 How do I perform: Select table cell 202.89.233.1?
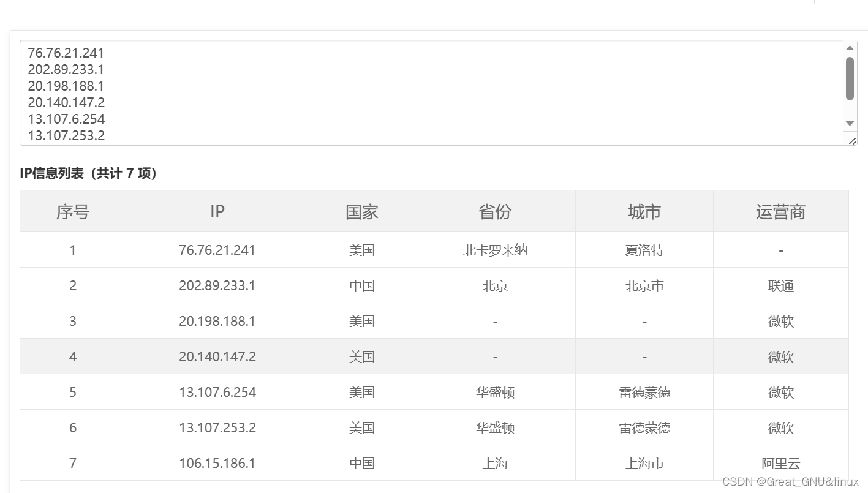pyautogui.click(x=217, y=285)
